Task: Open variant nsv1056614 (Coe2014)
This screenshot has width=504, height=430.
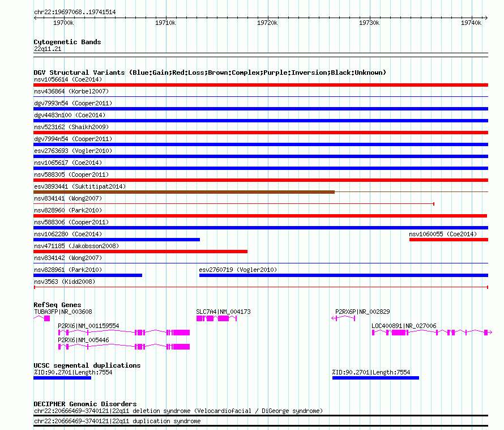Action: (x=68, y=79)
